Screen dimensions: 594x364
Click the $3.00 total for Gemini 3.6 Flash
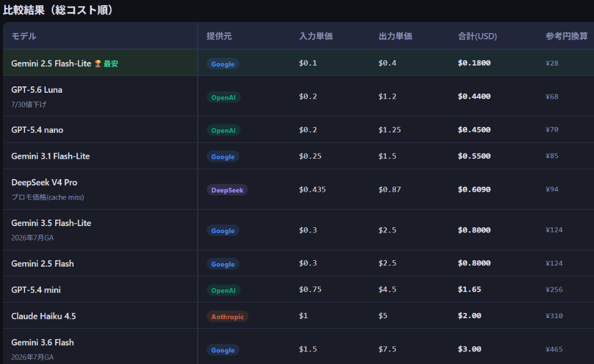click(x=469, y=349)
